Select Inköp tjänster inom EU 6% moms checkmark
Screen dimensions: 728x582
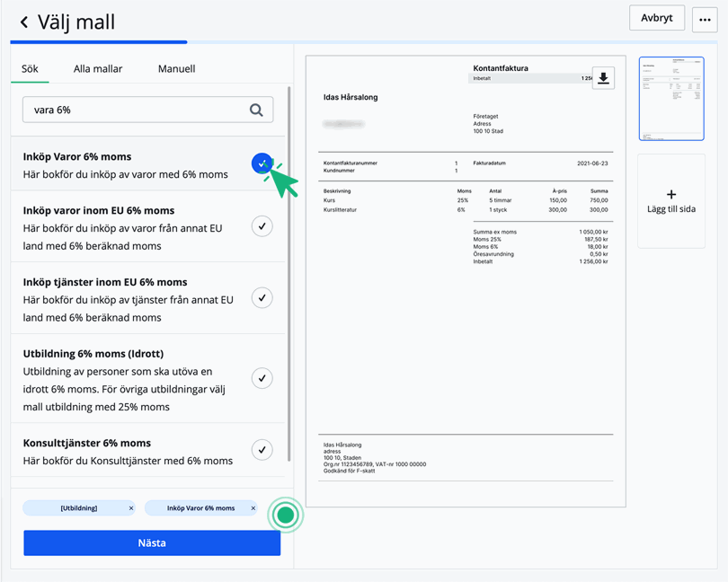pyautogui.click(x=262, y=297)
